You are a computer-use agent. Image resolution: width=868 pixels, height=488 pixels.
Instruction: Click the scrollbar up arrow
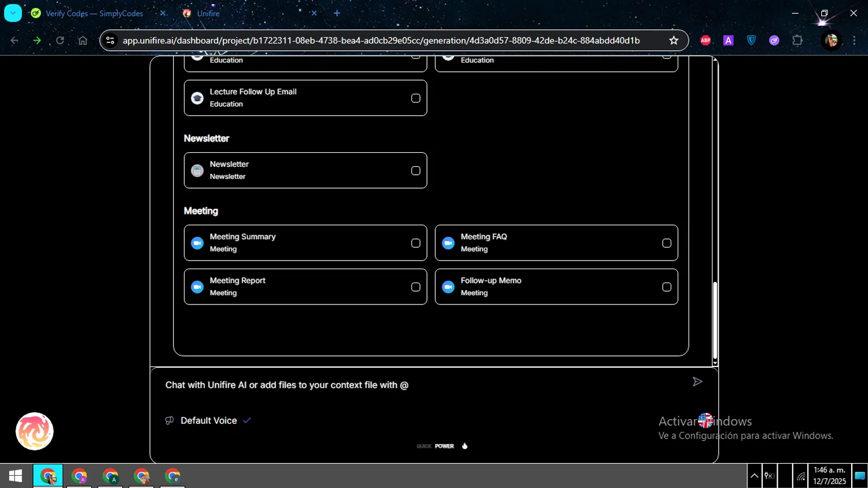(x=715, y=60)
